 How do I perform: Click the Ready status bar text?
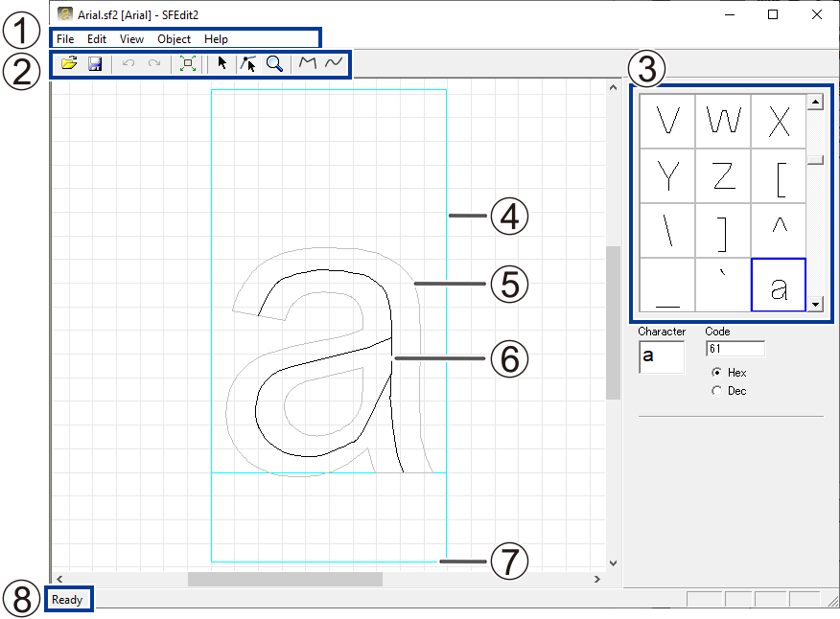coord(67,599)
